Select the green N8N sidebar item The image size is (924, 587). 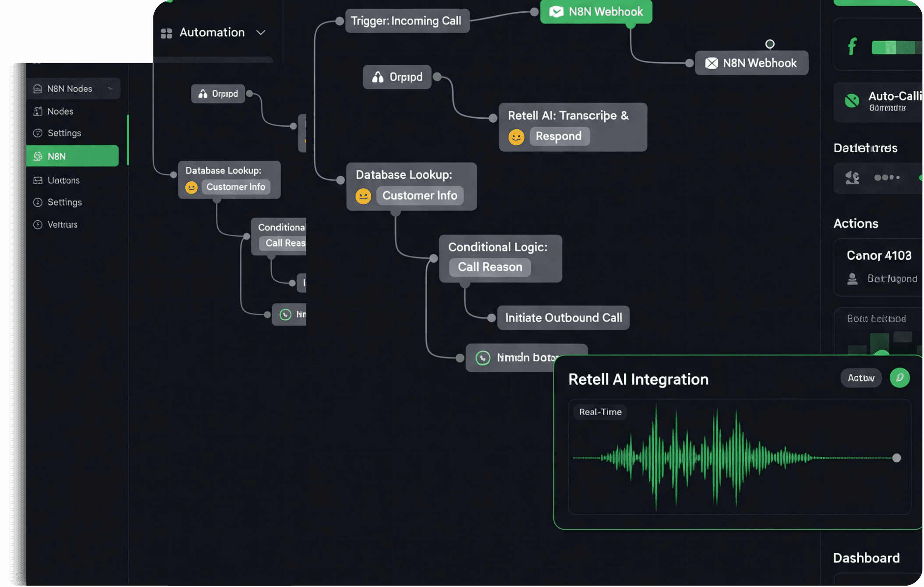(73, 156)
